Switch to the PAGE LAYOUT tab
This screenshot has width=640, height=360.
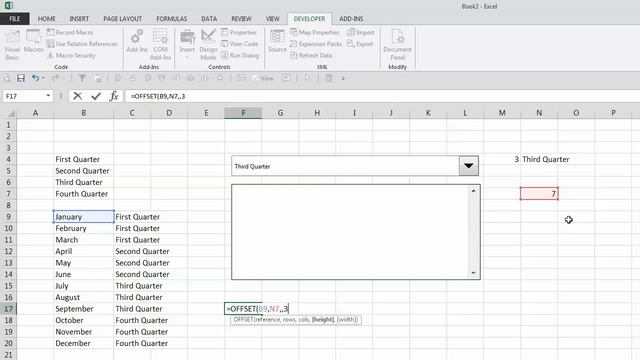(x=122, y=19)
